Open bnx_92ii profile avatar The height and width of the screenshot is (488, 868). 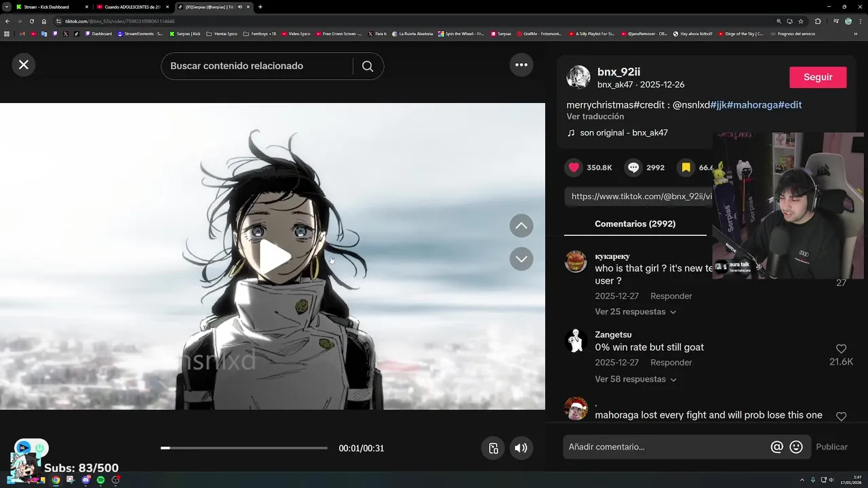tap(578, 77)
